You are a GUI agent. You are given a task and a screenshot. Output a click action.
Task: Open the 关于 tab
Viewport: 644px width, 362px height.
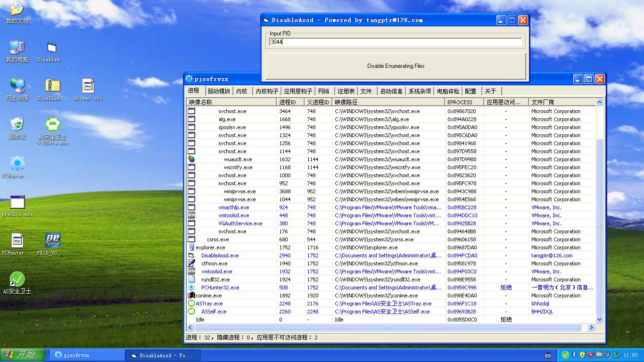(490, 91)
